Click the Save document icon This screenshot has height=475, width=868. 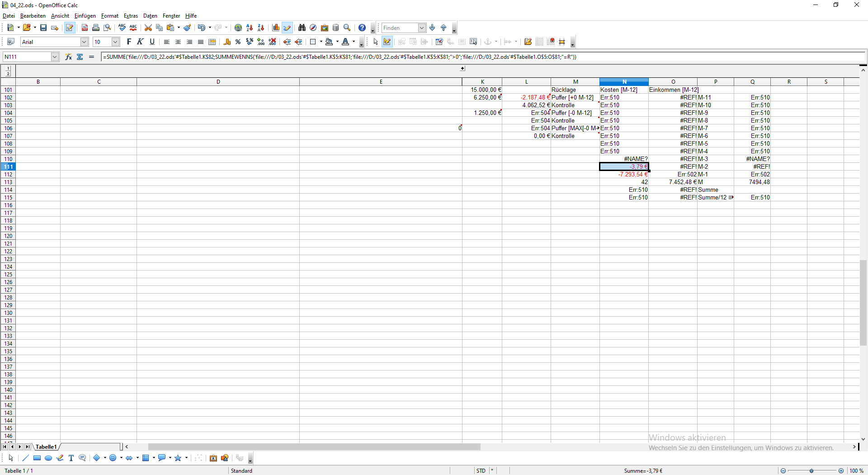pos(43,28)
